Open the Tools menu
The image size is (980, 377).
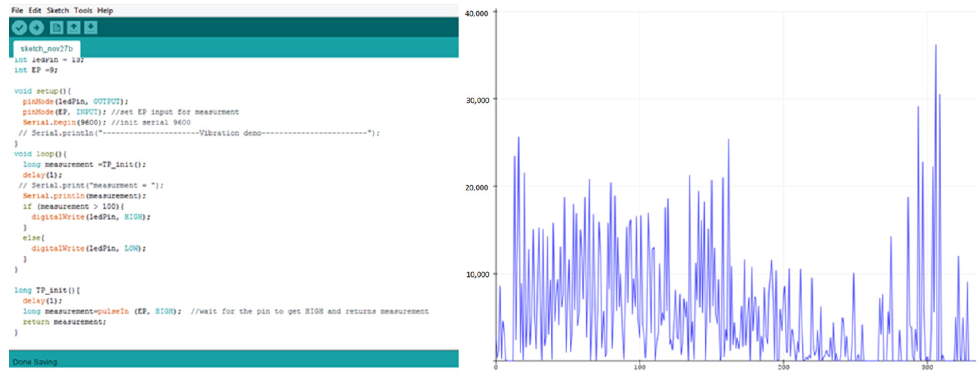click(x=83, y=10)
